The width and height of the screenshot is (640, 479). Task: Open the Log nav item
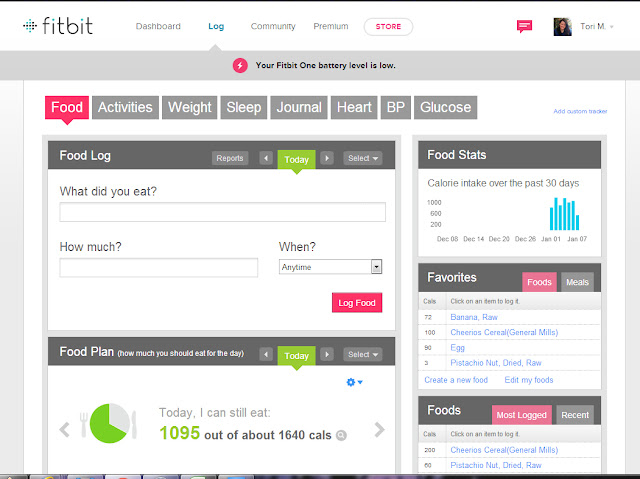pyautogui.click(x=216, y=26)
